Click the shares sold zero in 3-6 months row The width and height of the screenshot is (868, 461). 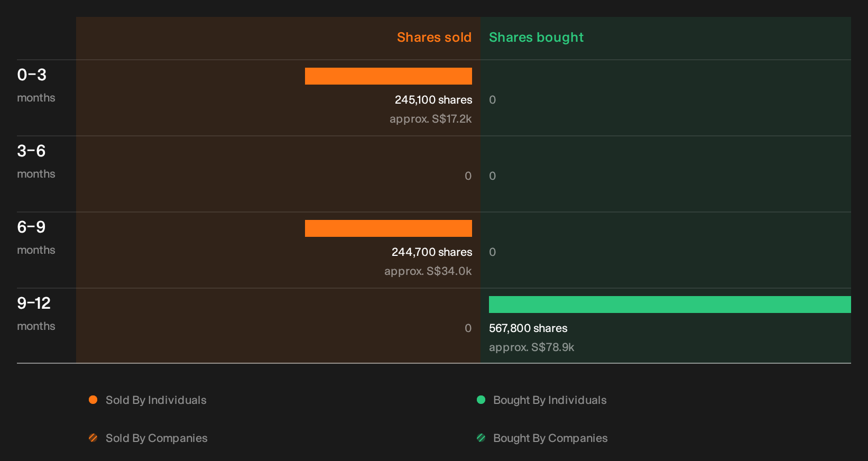468,176
